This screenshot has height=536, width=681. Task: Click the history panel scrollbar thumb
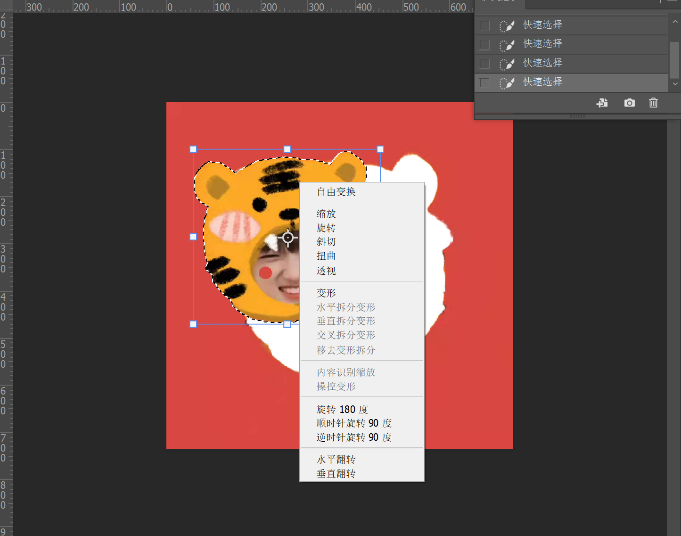[674, 60]
